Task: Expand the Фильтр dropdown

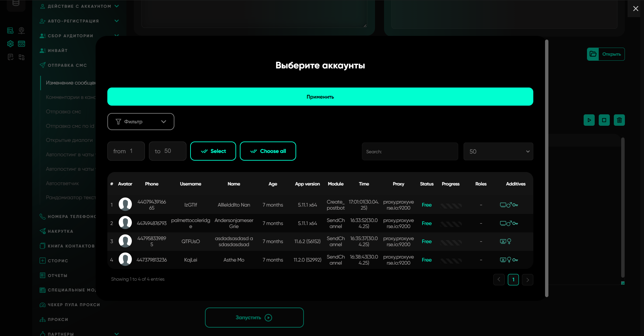Action: coord(141,121)
